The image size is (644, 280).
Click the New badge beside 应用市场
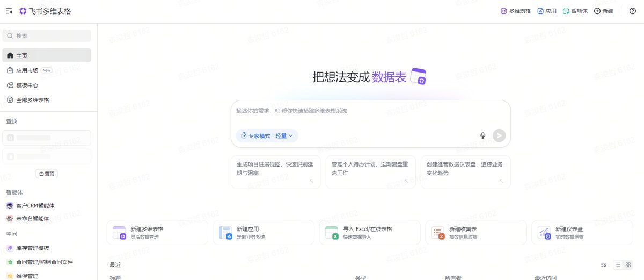click(x=47, y=70)
